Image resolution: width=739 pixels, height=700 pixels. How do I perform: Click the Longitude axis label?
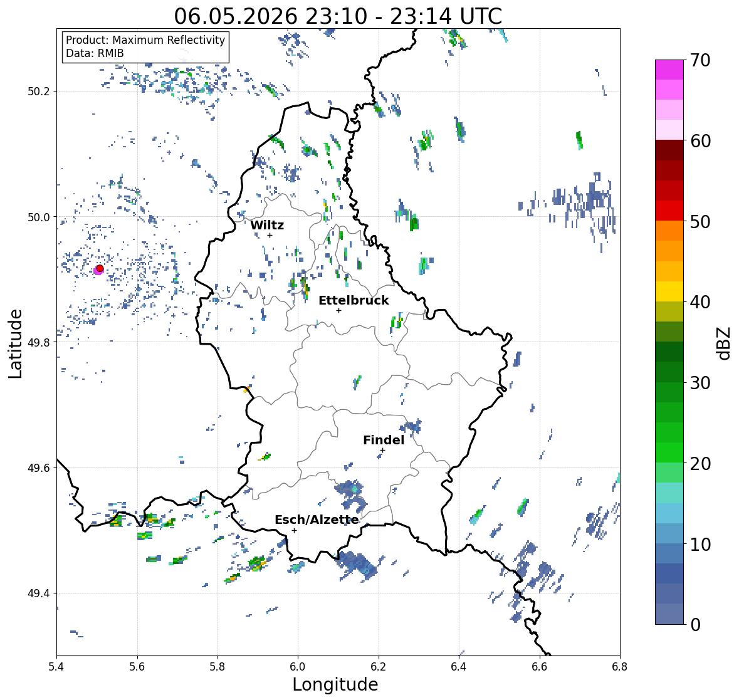335,684
